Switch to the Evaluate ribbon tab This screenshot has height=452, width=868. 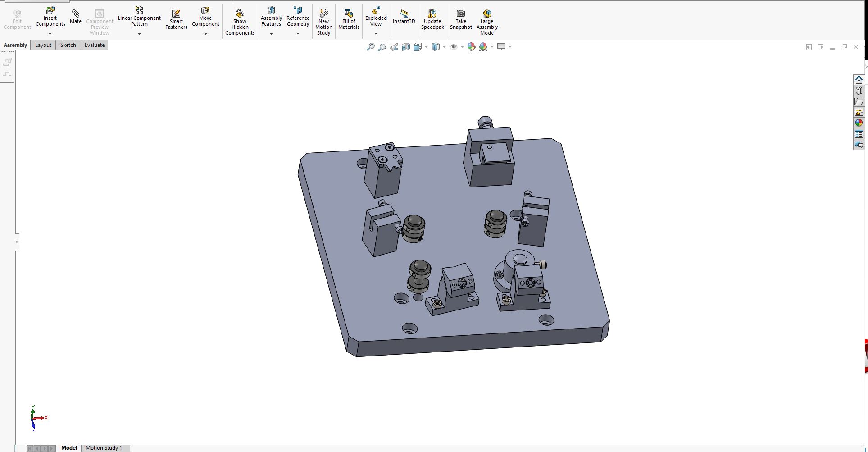[x=95, y=45]
